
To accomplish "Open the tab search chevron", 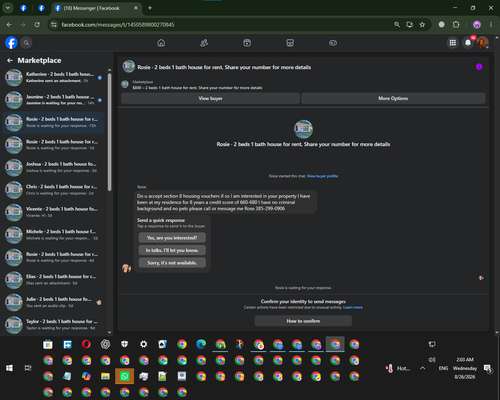I will [x=8, y=8].
